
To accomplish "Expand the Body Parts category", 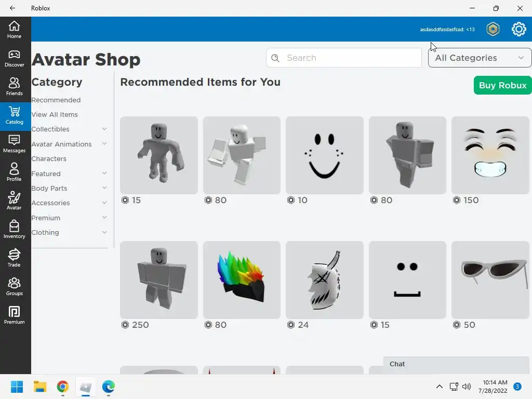I will pyautogui.click(x=104, y=188).
